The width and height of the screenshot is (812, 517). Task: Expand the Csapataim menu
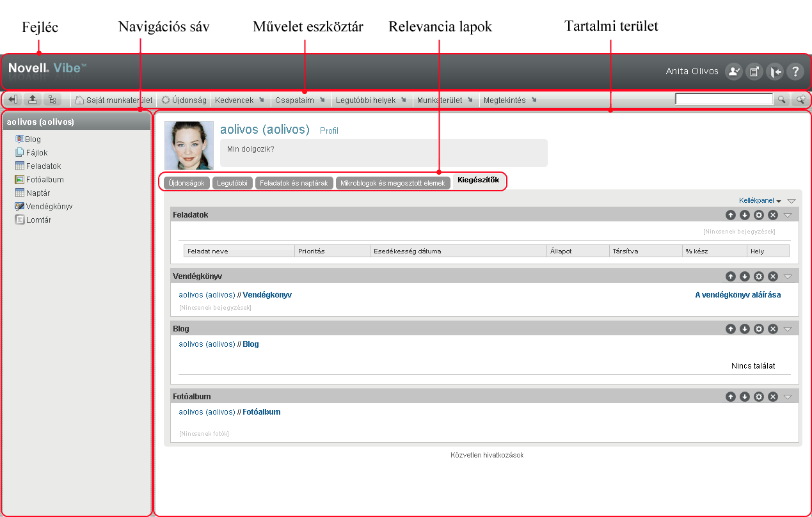click(299, 100)
